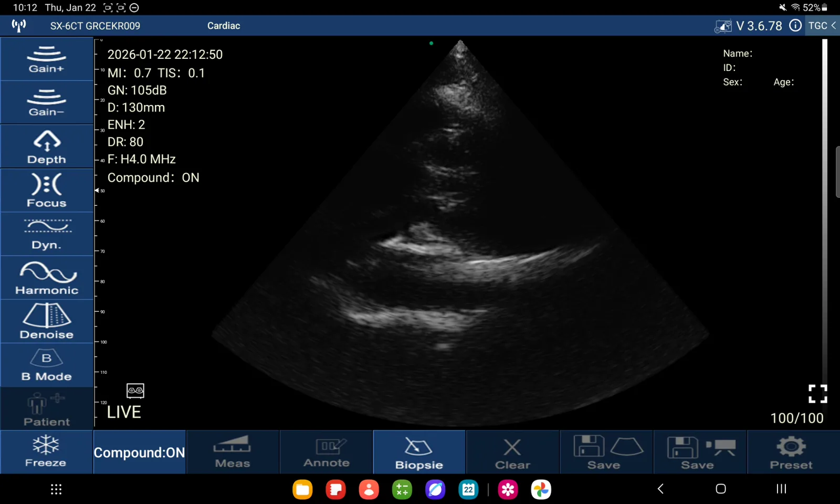This screenshot has width=840, height=504.
Task: Tap the Name field in patient info
Action: tap(738, 54)
